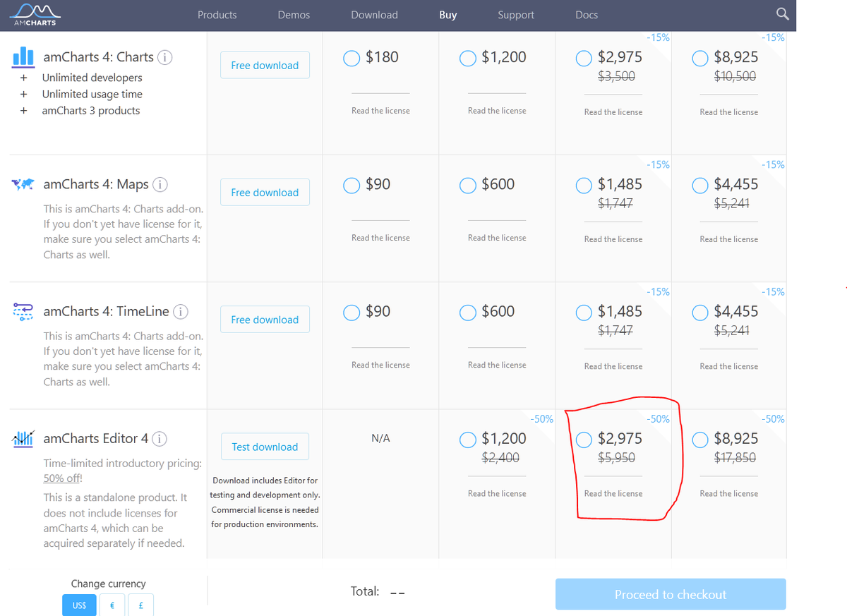The width and height of the screenshot is (847, 616).
Task: Click the 'N/A' cell in Editor row
Action: (380, 438)
